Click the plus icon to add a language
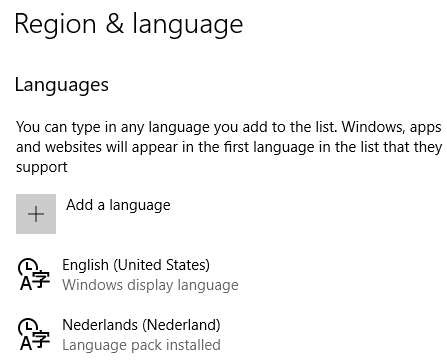Image resolution: width=447 pixels, height=361 pixels. 36,214
